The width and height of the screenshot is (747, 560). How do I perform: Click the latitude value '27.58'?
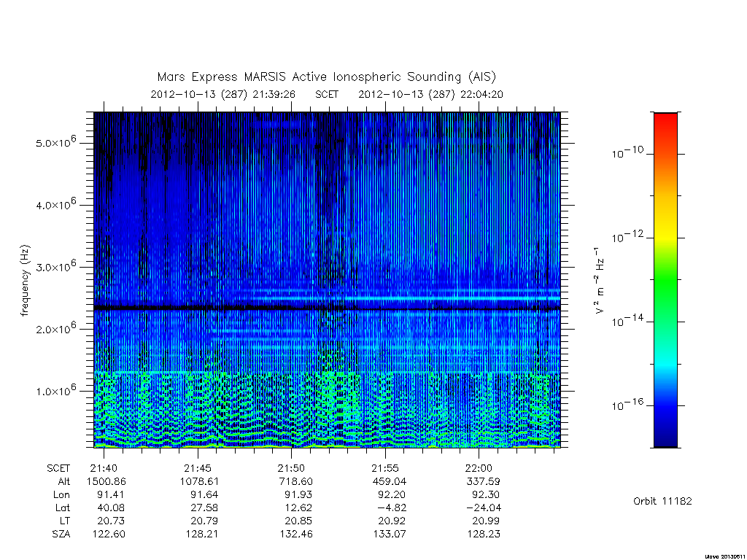[x=204, y=507]
